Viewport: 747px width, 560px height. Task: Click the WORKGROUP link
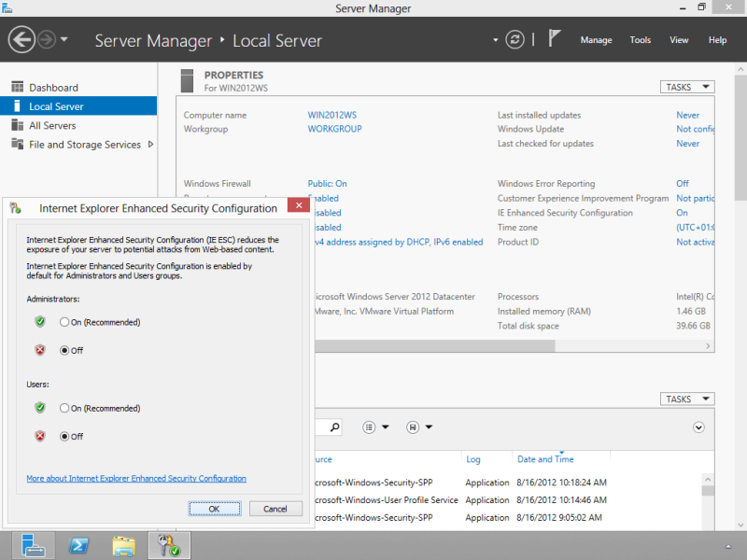[334, 129]
